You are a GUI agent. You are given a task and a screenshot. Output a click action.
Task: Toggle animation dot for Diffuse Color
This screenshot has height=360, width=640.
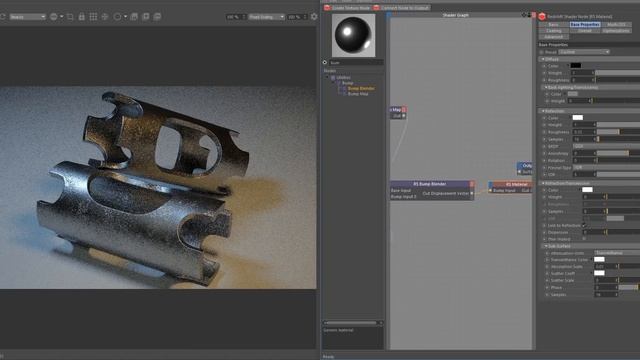[544, 66]
